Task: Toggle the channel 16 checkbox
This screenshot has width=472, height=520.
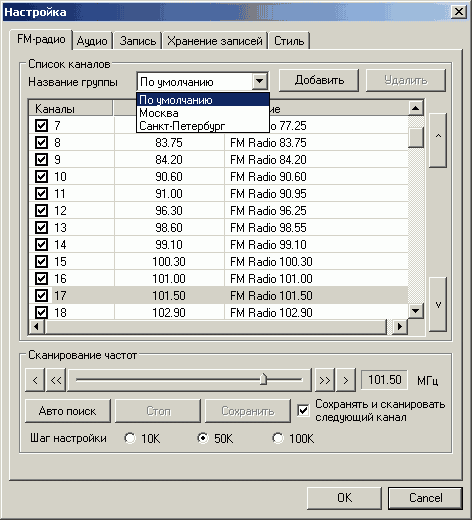Action: (41, 279)
